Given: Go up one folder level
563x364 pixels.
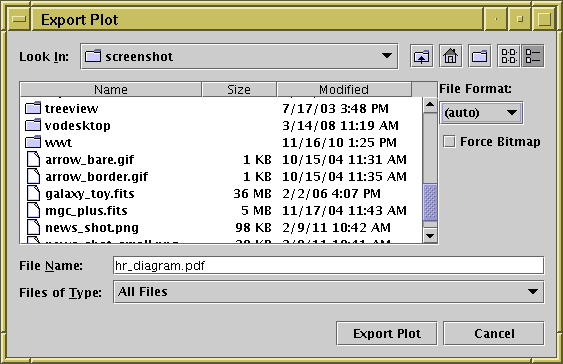Looking at the screenshot, I should (422, 56).
